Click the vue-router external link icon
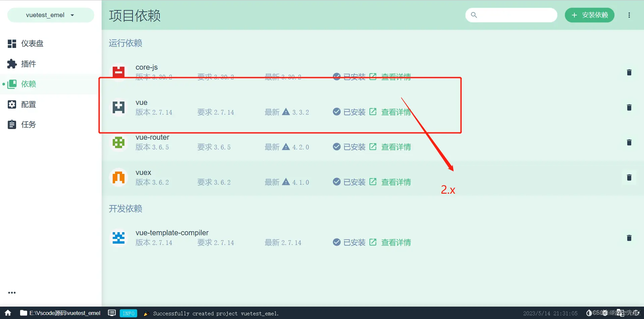644x319 pixels. coord(373,147)
